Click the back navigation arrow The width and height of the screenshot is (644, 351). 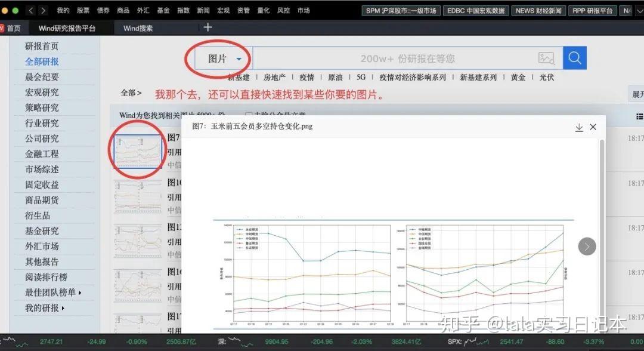coord(31,10)
